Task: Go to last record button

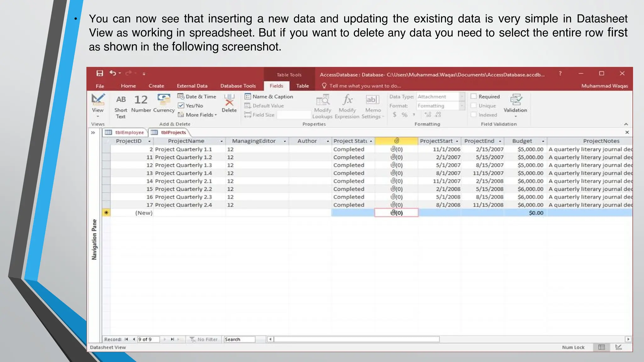Action: tap(172, 339)
